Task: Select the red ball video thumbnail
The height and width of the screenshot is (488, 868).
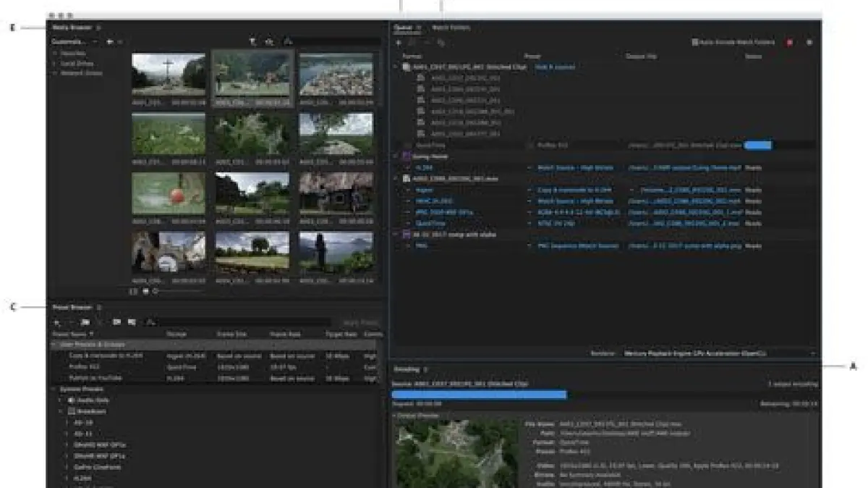Action: (169, 193)
